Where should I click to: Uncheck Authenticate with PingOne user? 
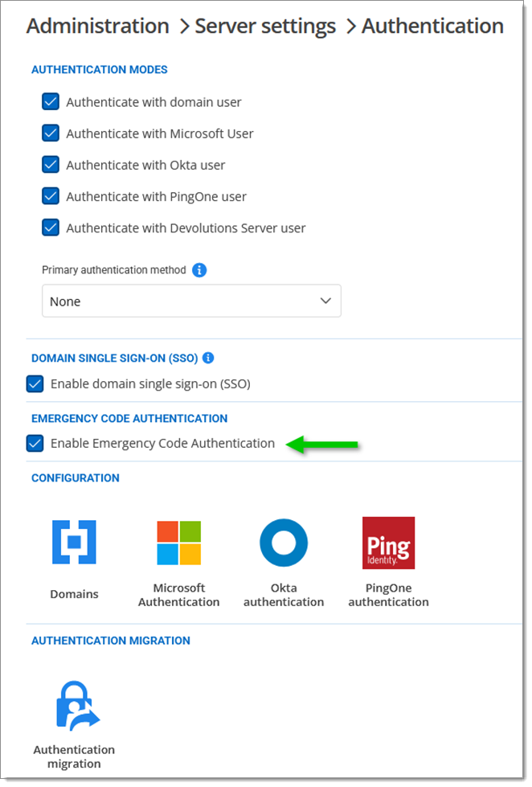click(x=50, y=196)
